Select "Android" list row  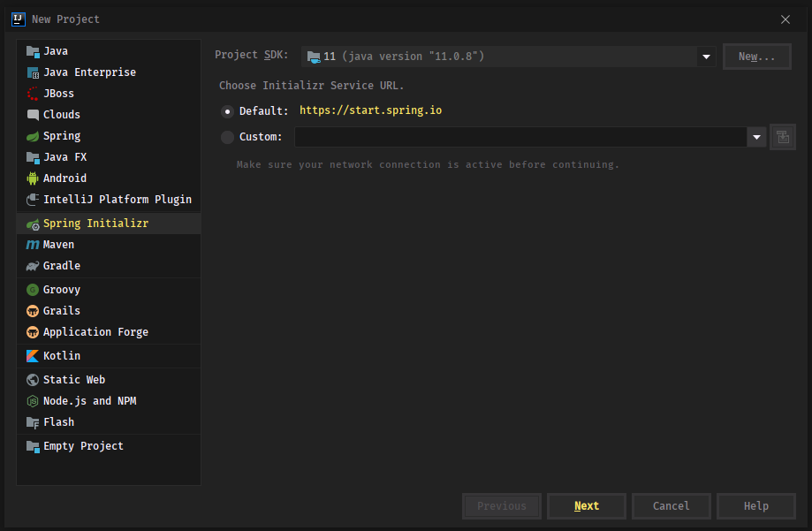click(x=109, y=178)
